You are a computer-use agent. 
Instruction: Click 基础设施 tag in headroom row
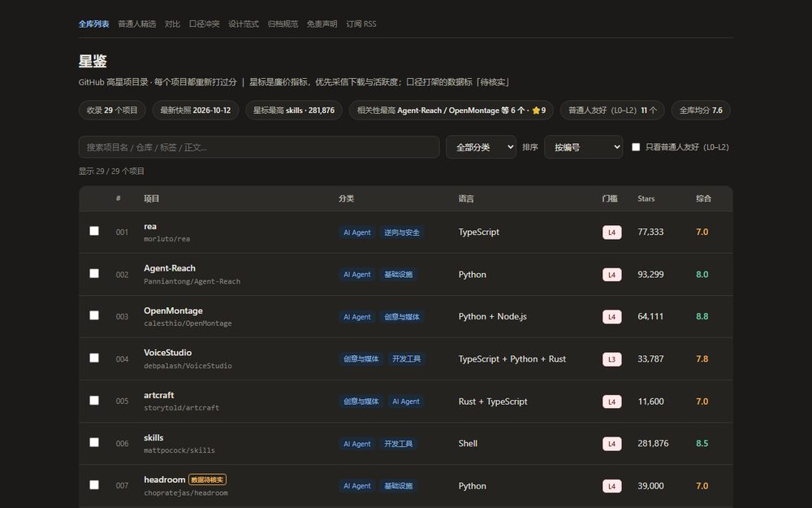click(398, 486)
